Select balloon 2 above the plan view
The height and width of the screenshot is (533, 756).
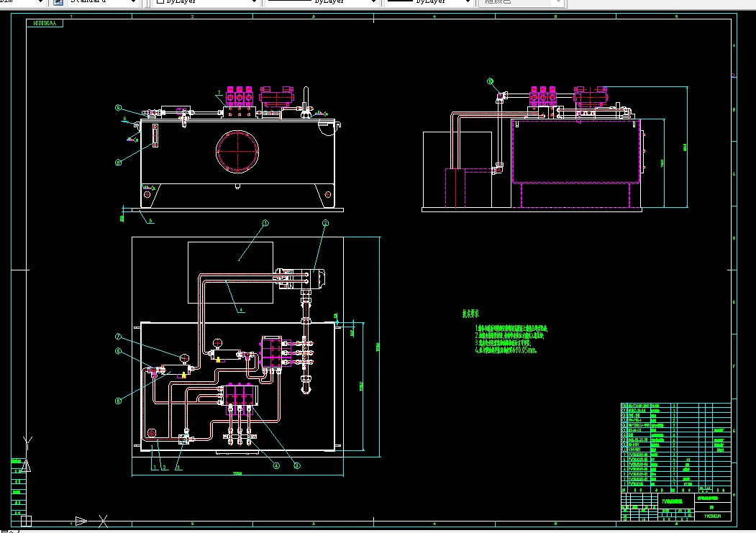click(325, 223)
